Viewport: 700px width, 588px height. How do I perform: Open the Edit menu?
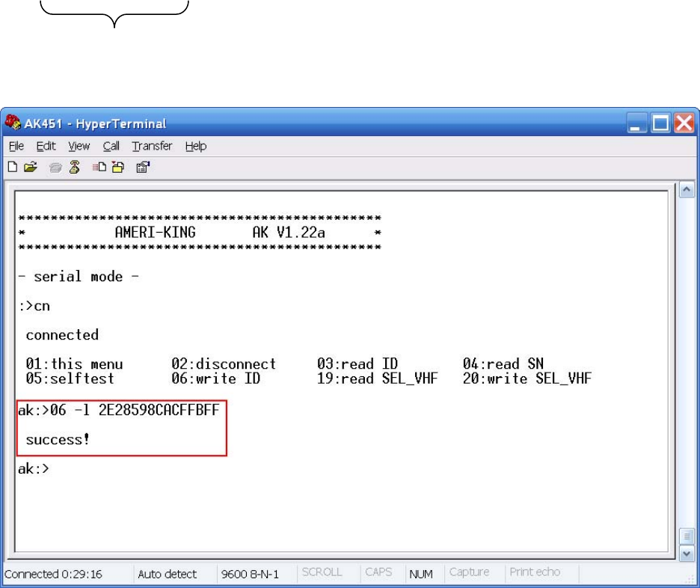46,147
